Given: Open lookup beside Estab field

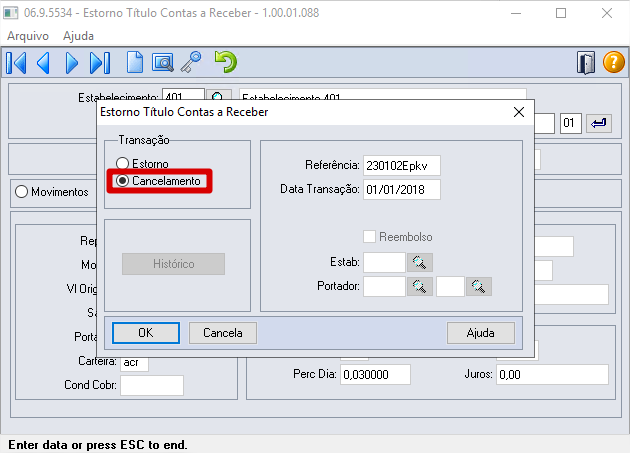Looking at the screenshot, I should 419,262.
